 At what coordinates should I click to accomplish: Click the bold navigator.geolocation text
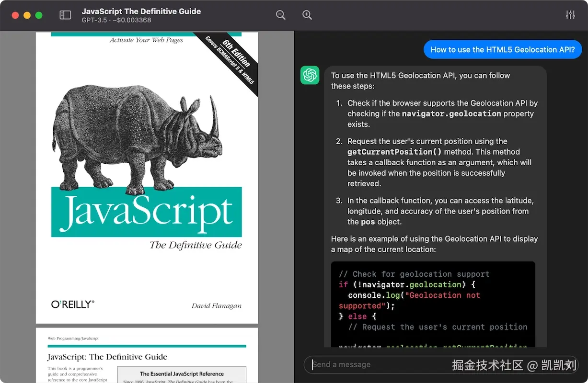[451, 114]
